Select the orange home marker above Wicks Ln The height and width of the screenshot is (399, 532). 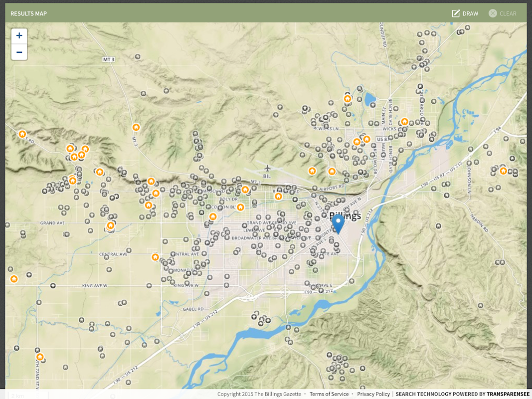404,122
